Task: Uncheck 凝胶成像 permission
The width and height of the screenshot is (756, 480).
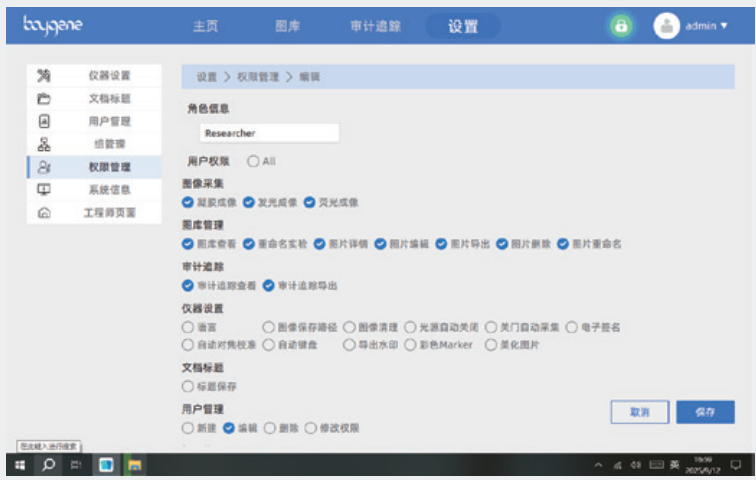Action: 188,202
